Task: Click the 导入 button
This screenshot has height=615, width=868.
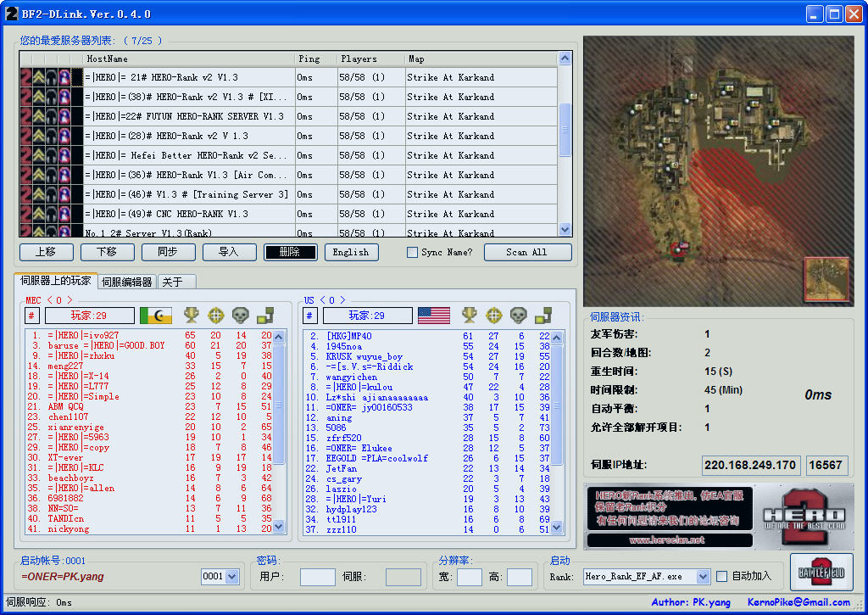Action: (229, 252)
